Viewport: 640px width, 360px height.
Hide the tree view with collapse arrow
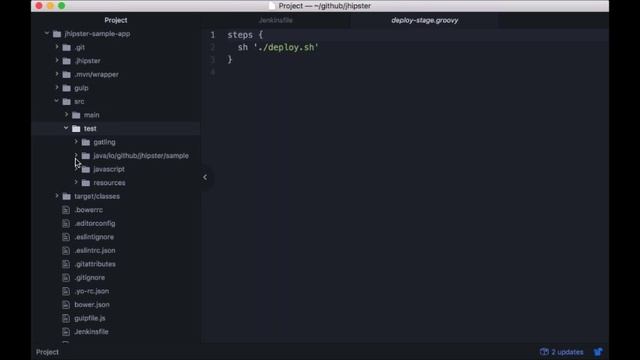click(205, 177)
